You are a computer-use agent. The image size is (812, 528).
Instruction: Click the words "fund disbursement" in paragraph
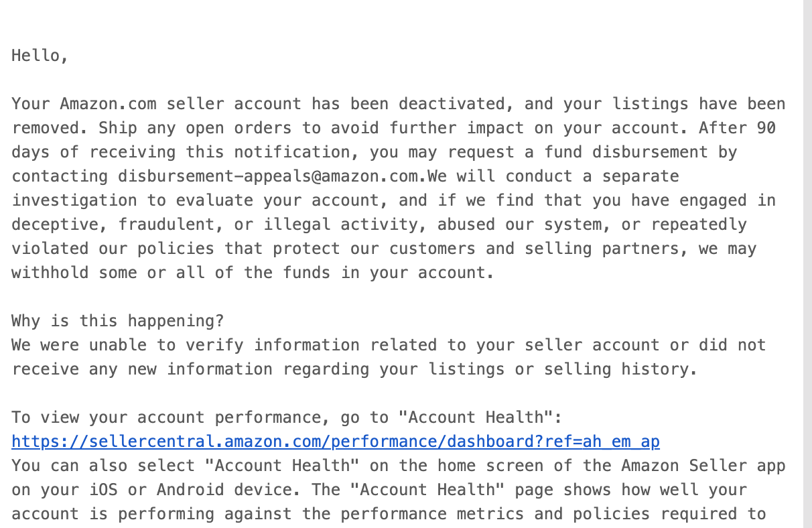pyautogui.click(x=626, y=152)
